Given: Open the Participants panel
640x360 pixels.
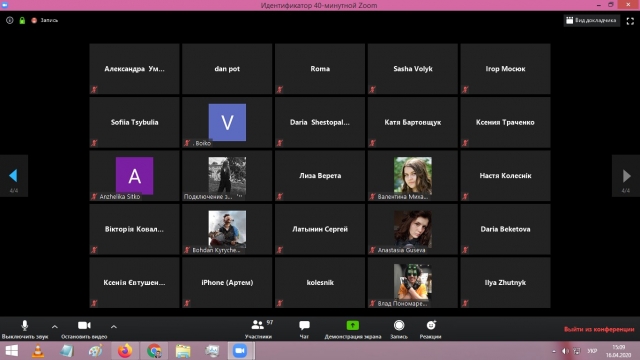Looking at the screenshot, I should tap(259, 329).
